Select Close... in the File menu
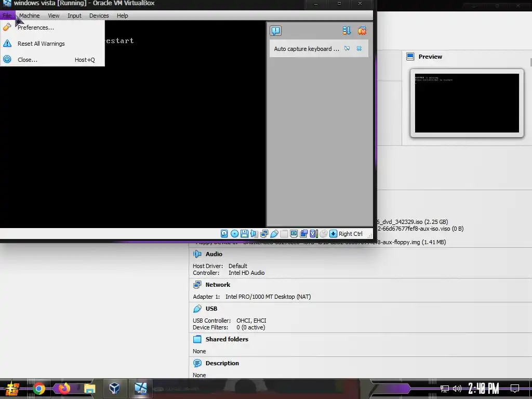 point(28,60)
